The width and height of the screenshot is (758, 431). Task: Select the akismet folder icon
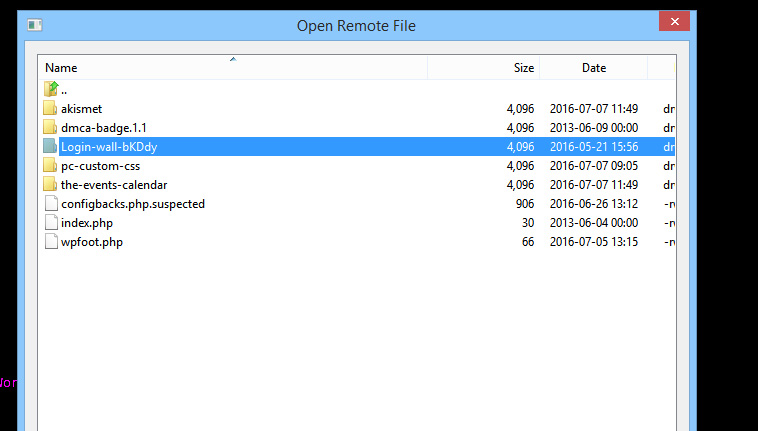pos(51,108)
